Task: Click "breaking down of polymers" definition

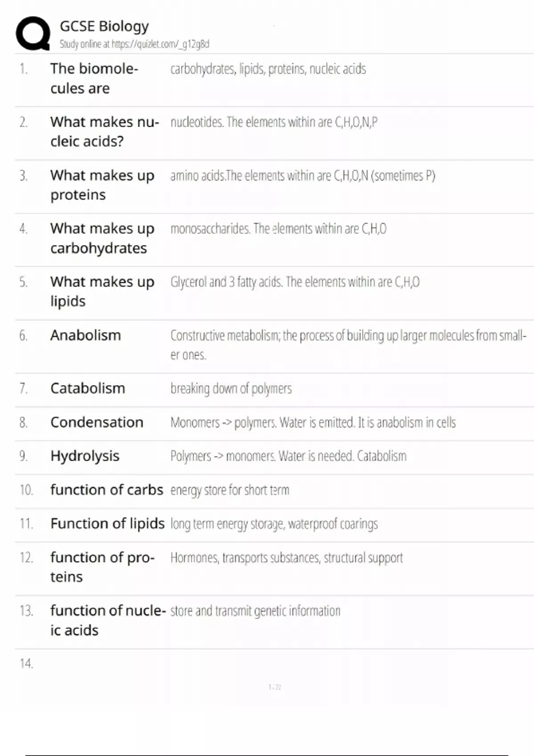Action: point(231,388)
